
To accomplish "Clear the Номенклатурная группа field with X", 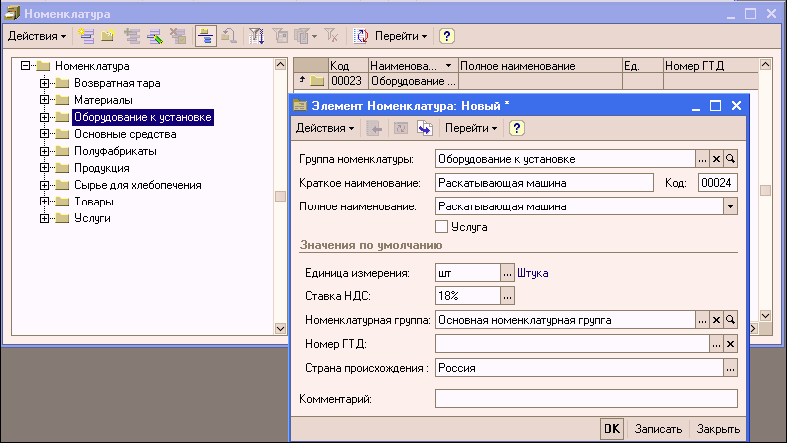I will click(x=716, y=319).
